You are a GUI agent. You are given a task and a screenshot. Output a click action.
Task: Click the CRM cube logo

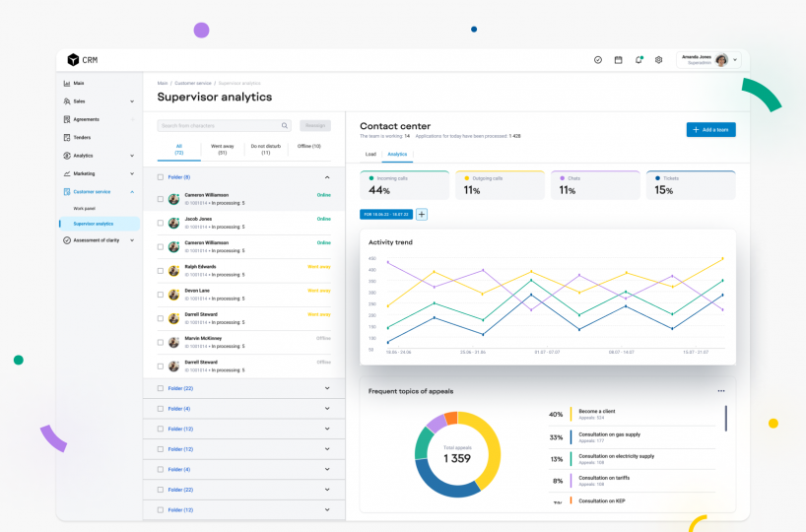[x=73, y=60]
